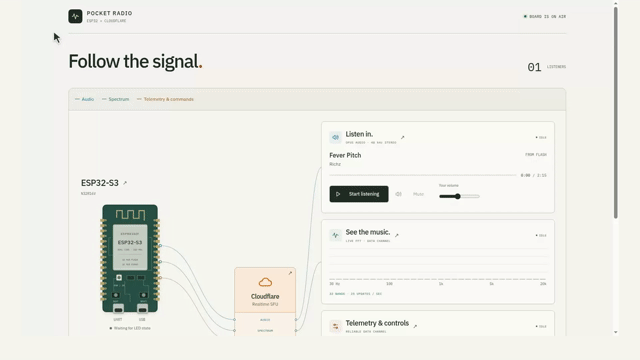
Task: Click the 32 bands updates caption
Action: point(356,294)
